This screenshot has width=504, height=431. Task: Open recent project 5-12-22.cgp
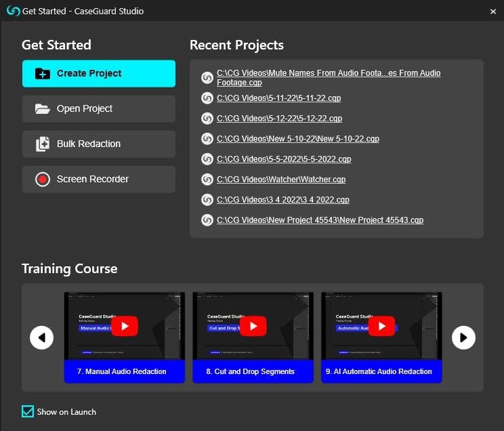pyautogui.click(x=279, y=119)
